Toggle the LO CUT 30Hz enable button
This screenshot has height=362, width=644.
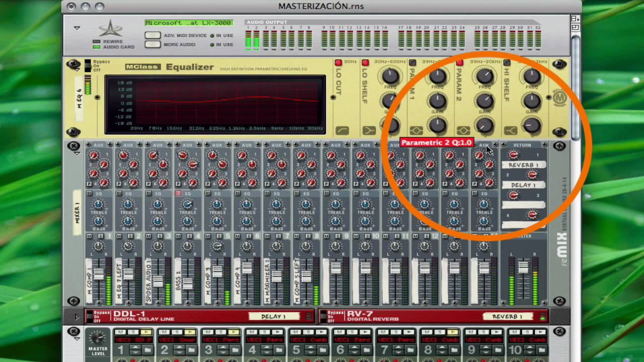pyautogui.click(x=338, y=62)
